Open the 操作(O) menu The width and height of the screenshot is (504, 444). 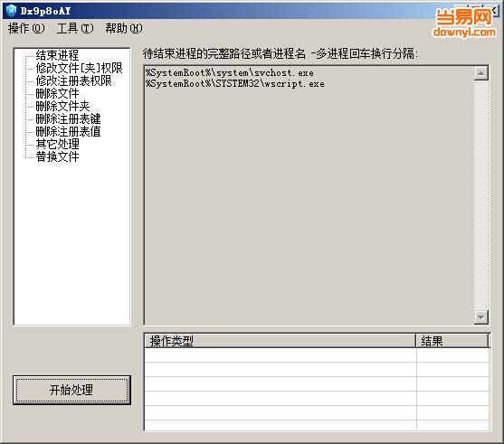click(x=26, y=29)
